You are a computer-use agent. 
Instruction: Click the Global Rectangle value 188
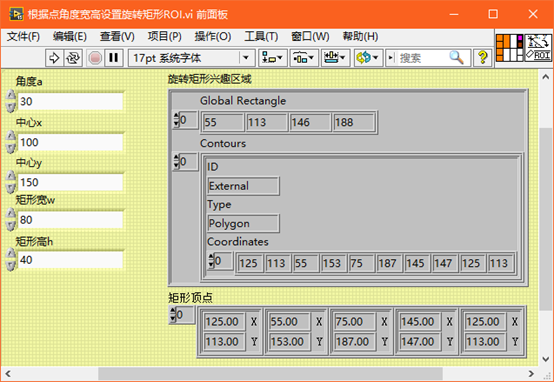(354, 122)
